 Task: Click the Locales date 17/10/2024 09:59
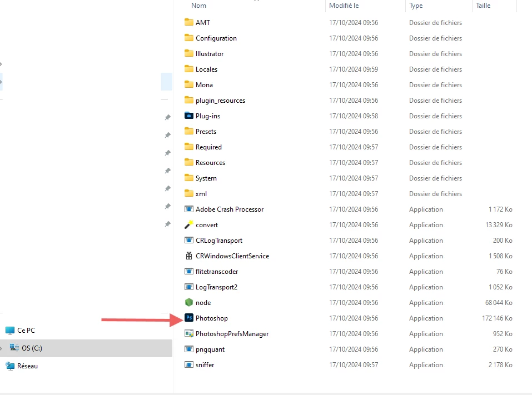click(x=354, y=69)
